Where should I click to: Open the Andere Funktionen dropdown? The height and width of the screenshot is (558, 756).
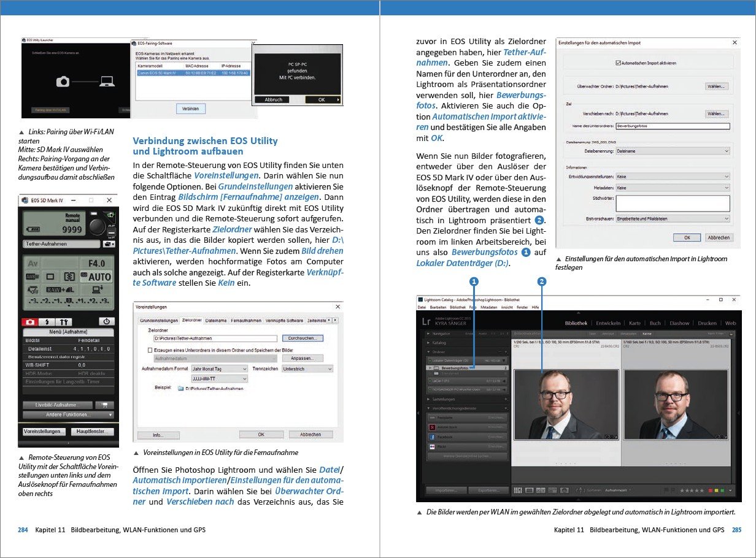pos(68,415)
